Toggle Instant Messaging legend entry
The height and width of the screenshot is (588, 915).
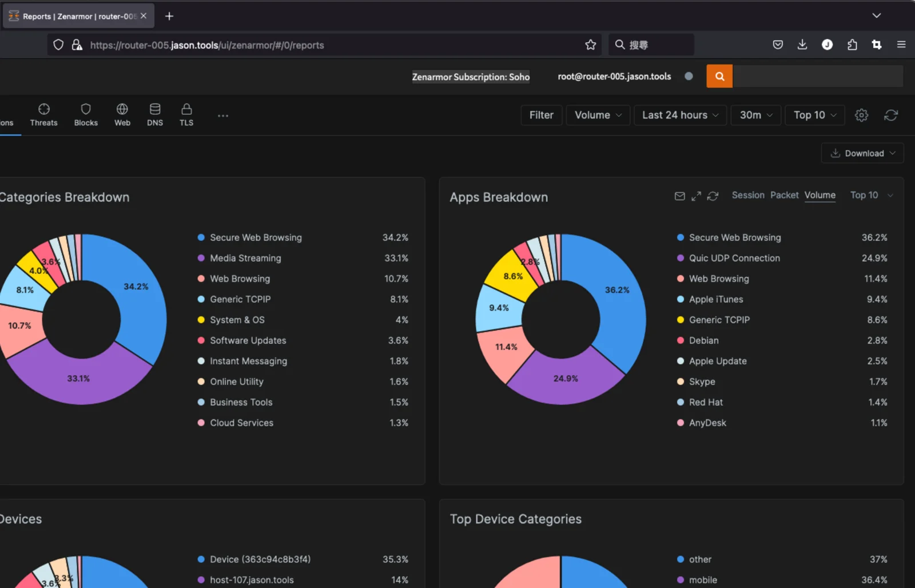tap(303, 361)
